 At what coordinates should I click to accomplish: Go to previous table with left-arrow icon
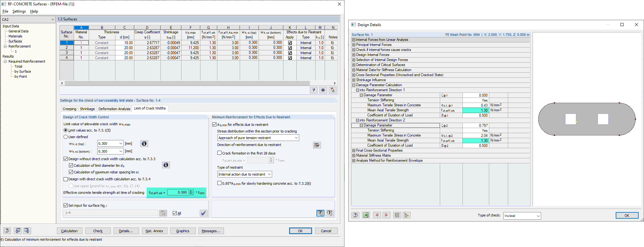click(18, 231)
